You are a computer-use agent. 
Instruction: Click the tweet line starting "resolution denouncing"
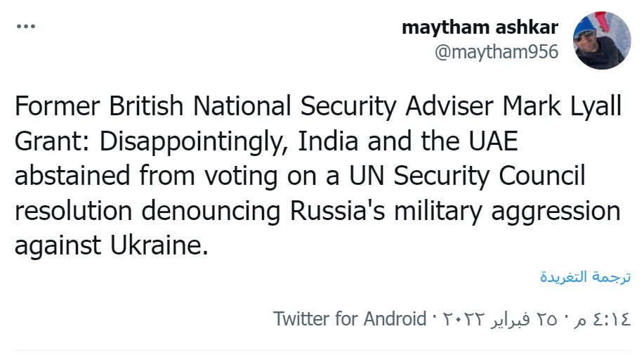point(317,210)
